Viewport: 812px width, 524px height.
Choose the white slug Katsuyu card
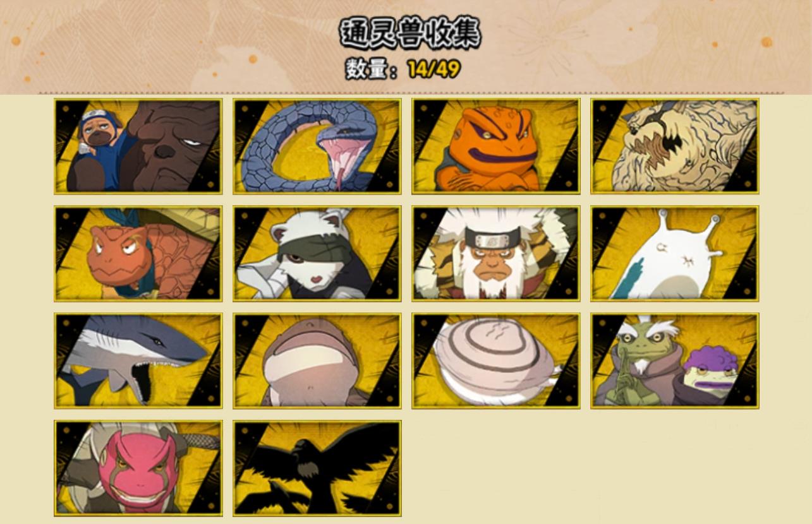(x=674, y=254)
